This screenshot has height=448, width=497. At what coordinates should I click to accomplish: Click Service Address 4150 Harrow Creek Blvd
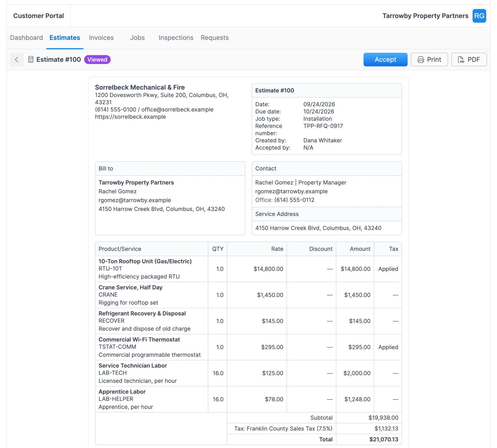[318, 228]
